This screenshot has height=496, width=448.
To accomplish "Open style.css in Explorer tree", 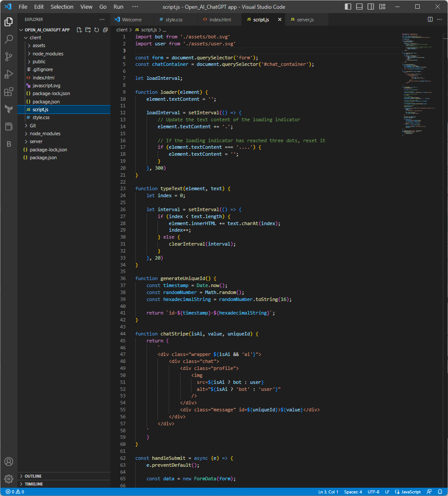I will pos(64,117).
